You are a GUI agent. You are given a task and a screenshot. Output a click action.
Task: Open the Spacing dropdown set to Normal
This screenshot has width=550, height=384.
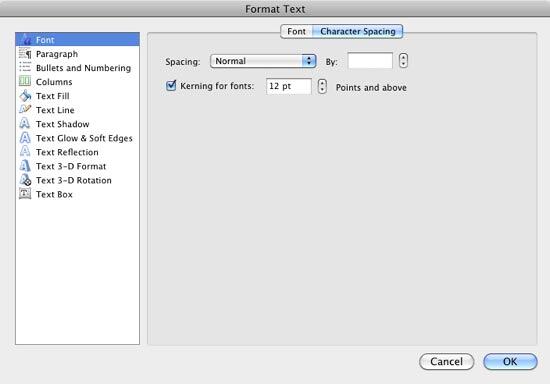pos(263,61)
